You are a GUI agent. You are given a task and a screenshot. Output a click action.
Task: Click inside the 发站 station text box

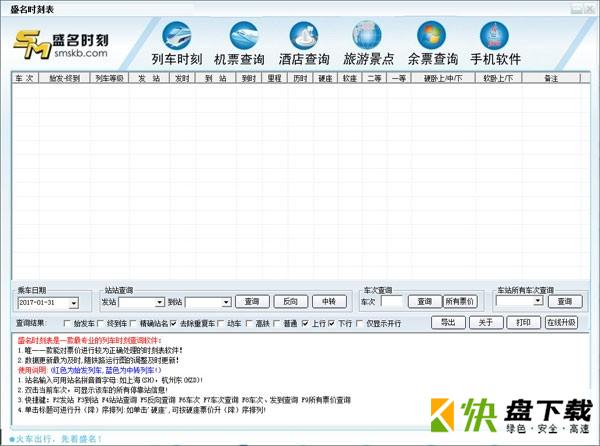pyautogui.click(x=137, y=303)
